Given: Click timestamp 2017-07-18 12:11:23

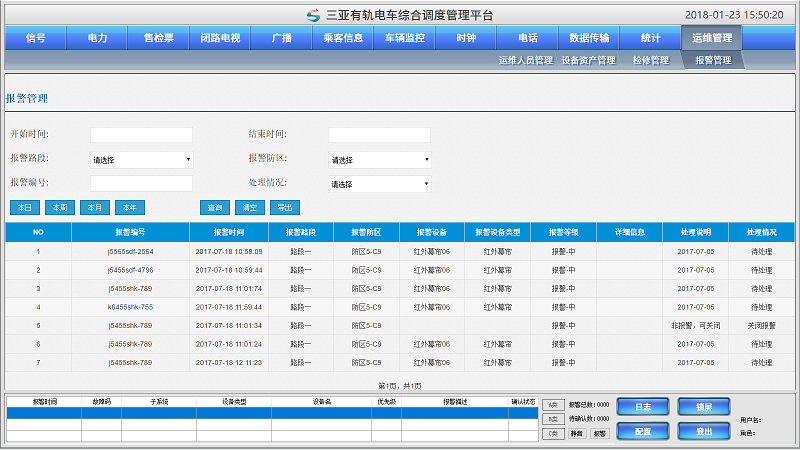Looking at the screenshot, I should tap(229, 363).
